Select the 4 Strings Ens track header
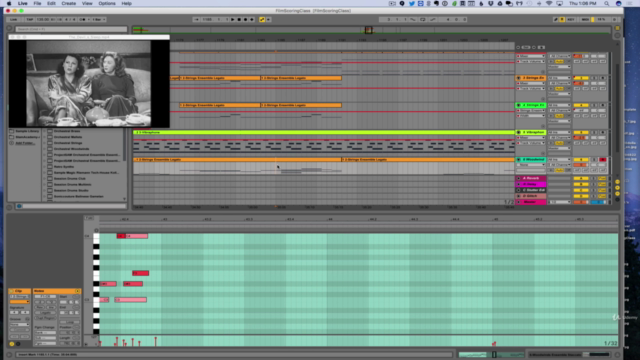Viewport: 640px width, 360px height. click(x=533, y=105)
